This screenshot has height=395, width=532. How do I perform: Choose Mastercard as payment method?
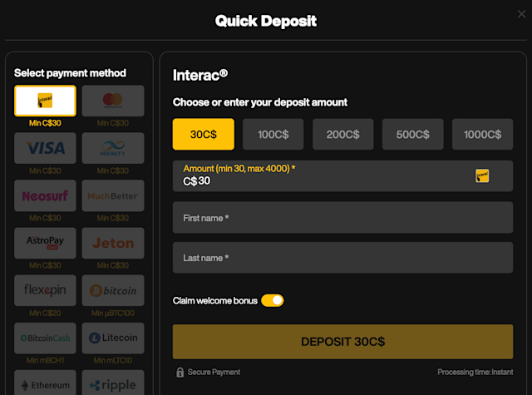coord(113,101)
